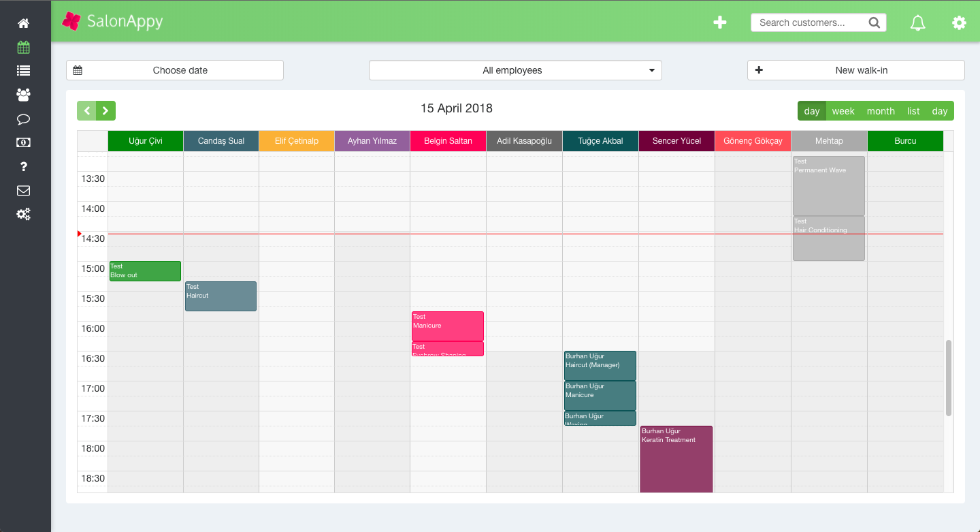This screenshot has width=980, height=532.
Task: Switch to the month view
Action: [x=881, y=110]
